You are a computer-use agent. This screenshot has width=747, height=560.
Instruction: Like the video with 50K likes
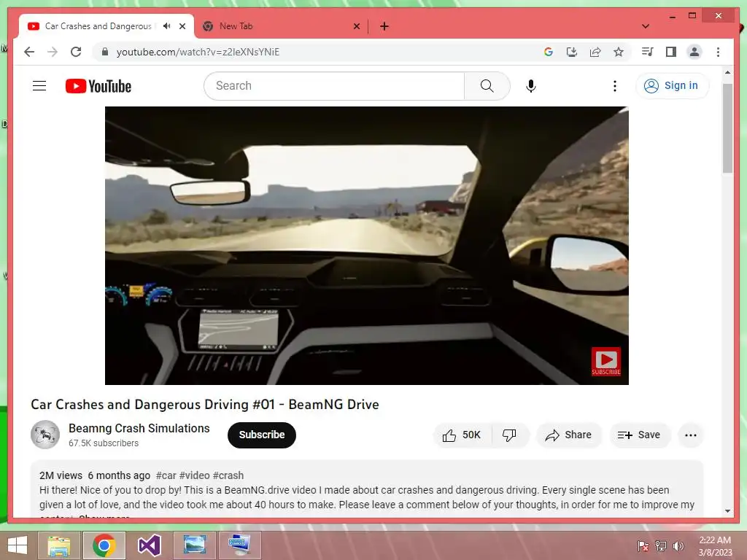pyautogui.click(x=462, y=435)
